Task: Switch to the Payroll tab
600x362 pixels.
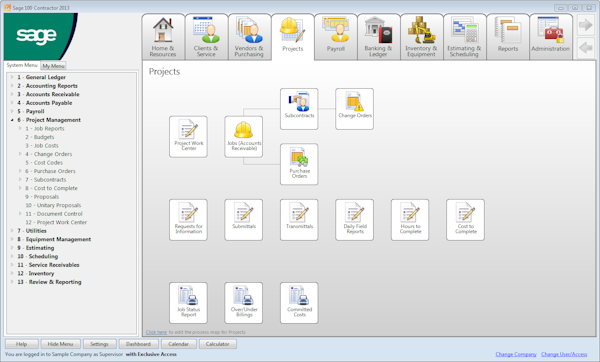Action: click(x=336, y=37)
